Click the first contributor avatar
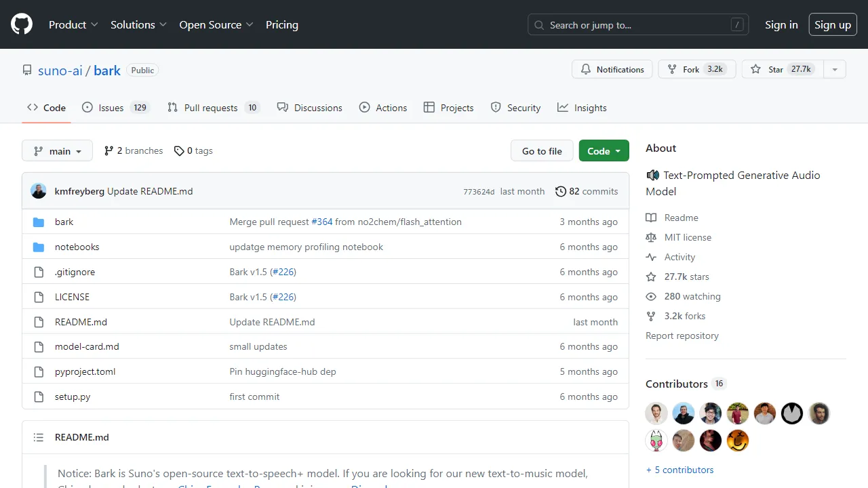 (x=656, y=413)
